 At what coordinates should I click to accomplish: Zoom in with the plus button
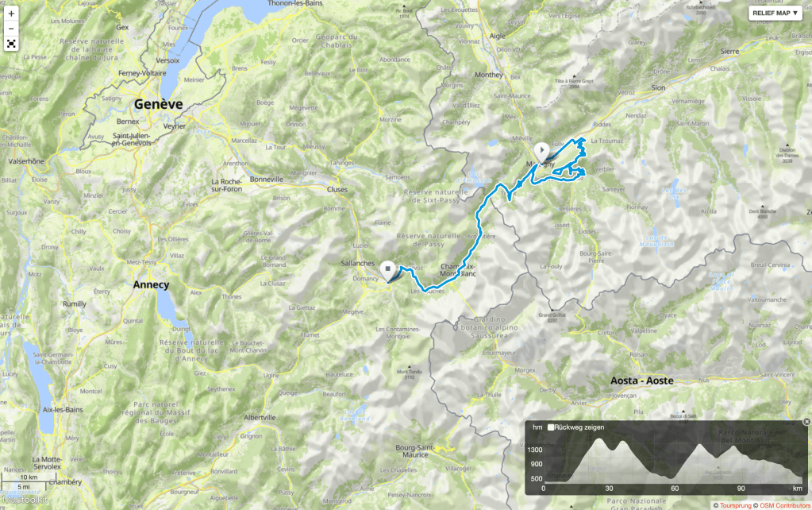click(x=11, y=14)
